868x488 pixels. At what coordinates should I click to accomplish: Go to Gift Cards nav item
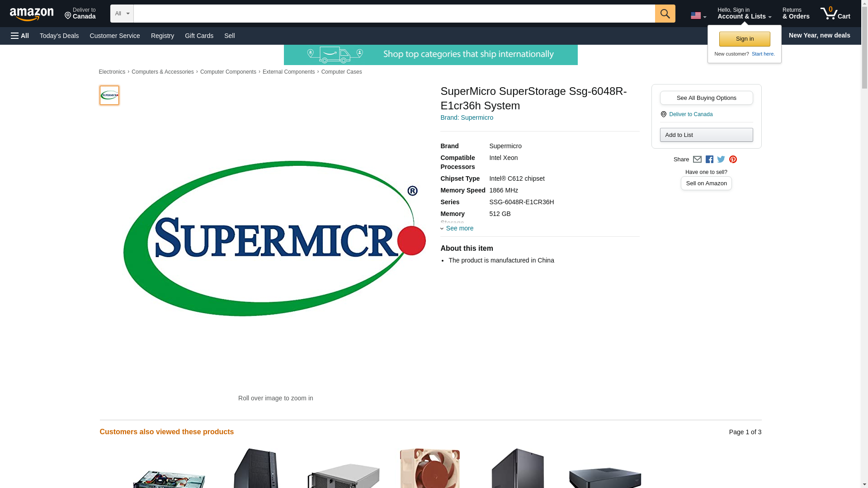[x=199, y=36]
